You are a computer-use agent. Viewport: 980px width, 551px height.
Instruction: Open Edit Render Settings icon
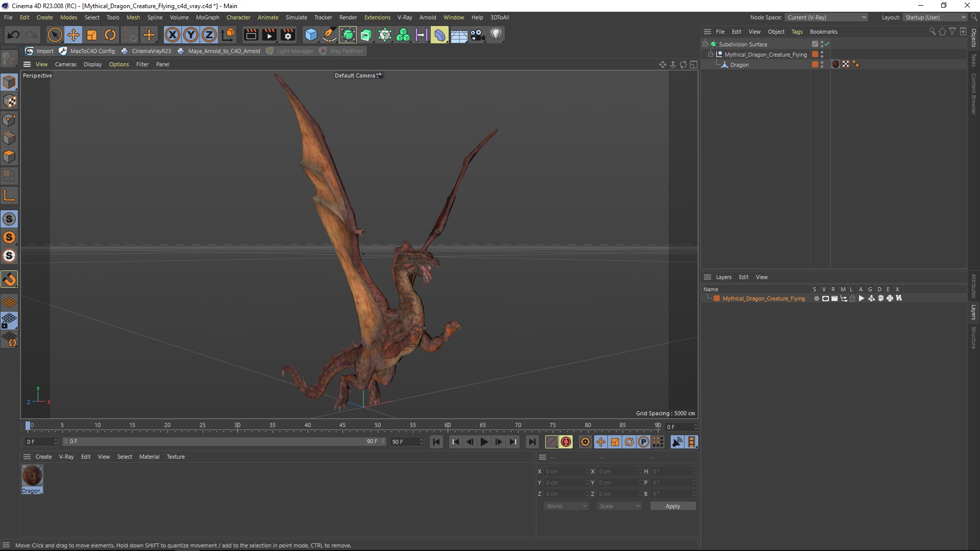click(288, 35)
